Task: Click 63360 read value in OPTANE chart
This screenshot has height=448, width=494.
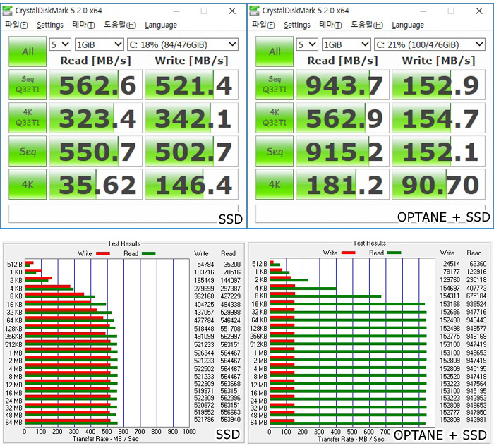Action: (x=478, y=264)
